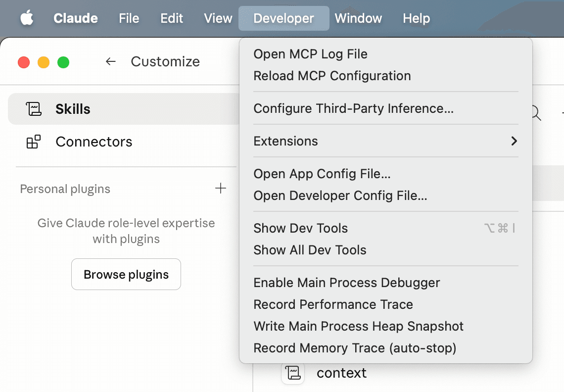Click the green fullscreen window button

[63, 62]
